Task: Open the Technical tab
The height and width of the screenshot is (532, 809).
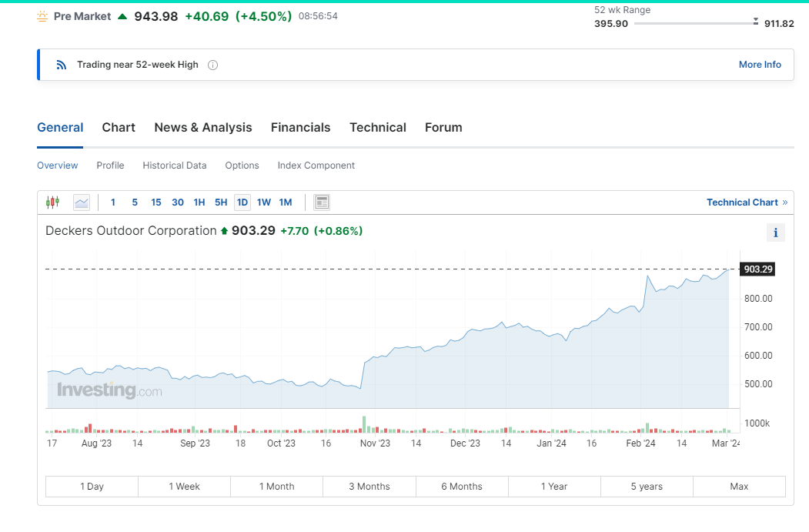Action: pos(378,128)
